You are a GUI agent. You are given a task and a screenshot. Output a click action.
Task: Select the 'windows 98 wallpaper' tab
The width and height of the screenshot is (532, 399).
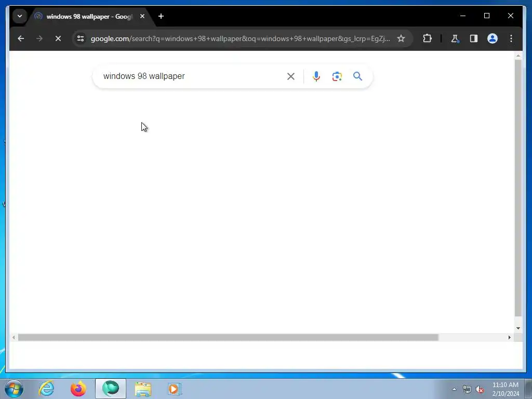tap(89, 16)
